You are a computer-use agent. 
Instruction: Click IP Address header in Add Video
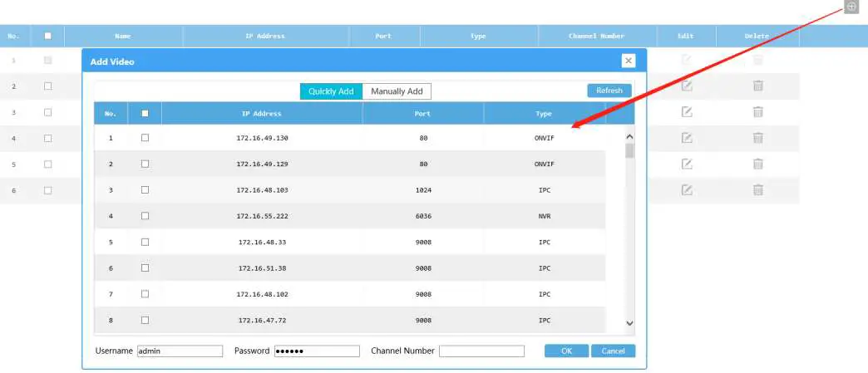pos(262,114)
